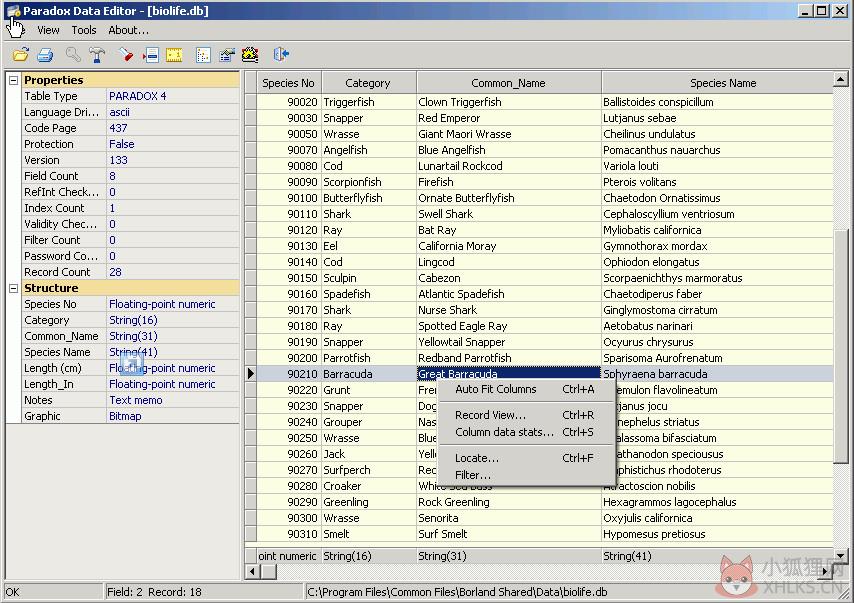
Task: Click the Senorita cell
Action: 509,518
